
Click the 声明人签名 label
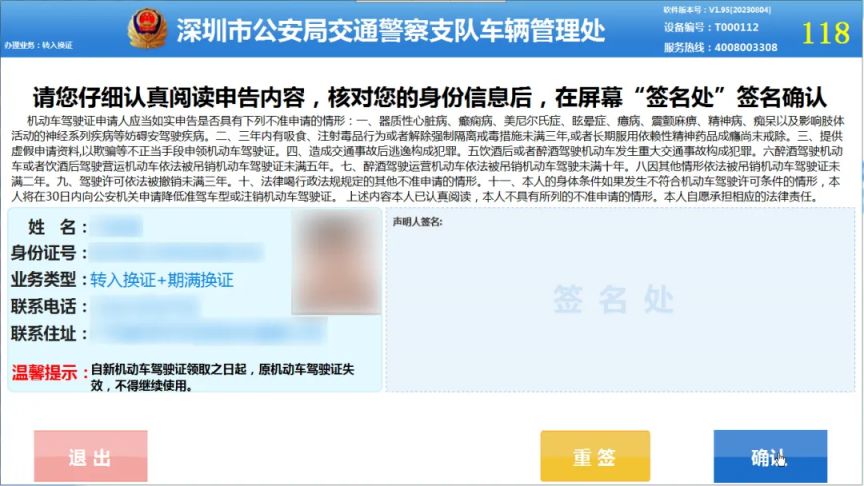(x=417, y=222)
